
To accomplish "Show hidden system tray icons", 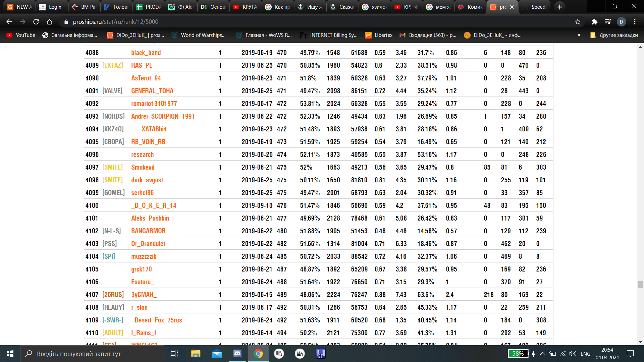I will [x=542, y=354].
